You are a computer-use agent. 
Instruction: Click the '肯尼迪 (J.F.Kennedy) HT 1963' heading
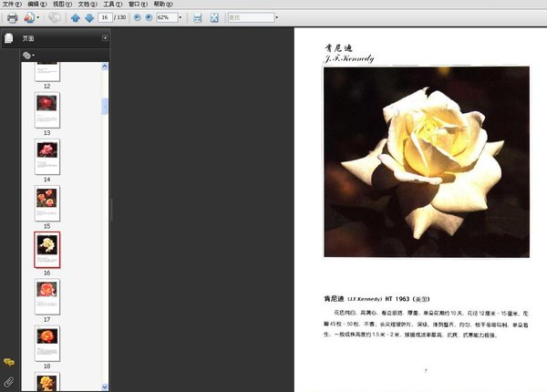(x=377, y=299)
